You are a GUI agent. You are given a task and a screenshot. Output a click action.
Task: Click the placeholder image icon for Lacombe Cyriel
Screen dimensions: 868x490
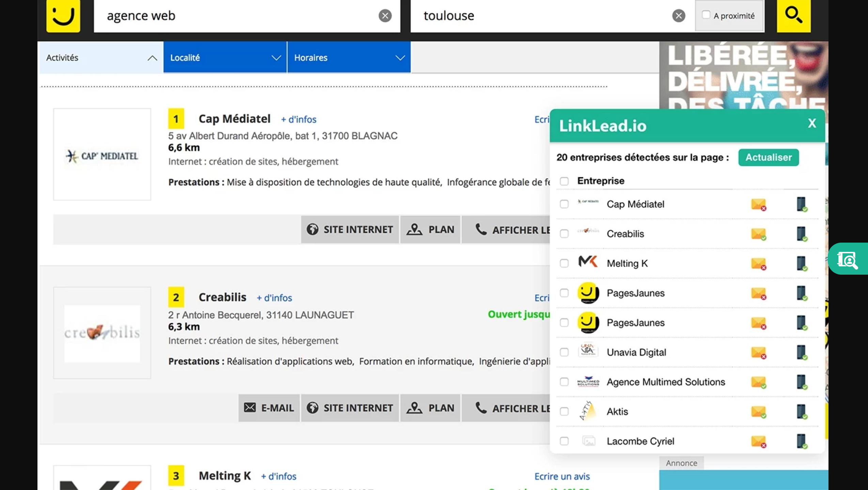click(x=589, y=441)
